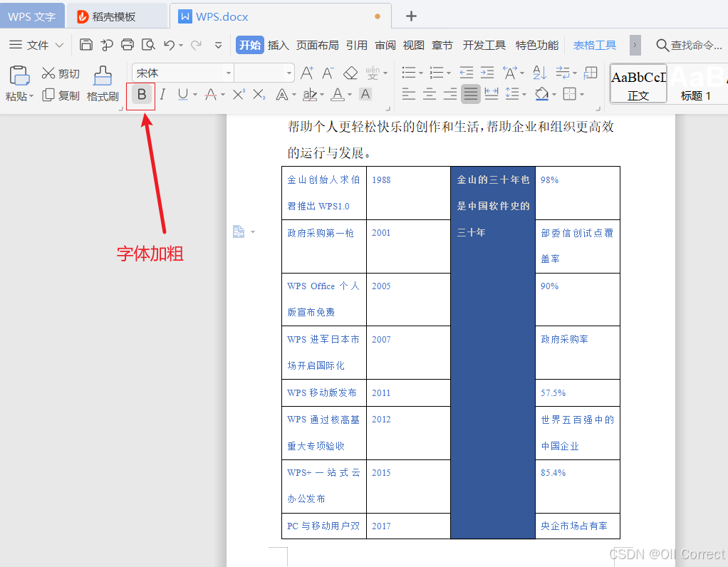This screenshot has width=728, height=567.
Task: Toggle center paragraph alignment
Action: coord(430,94)
